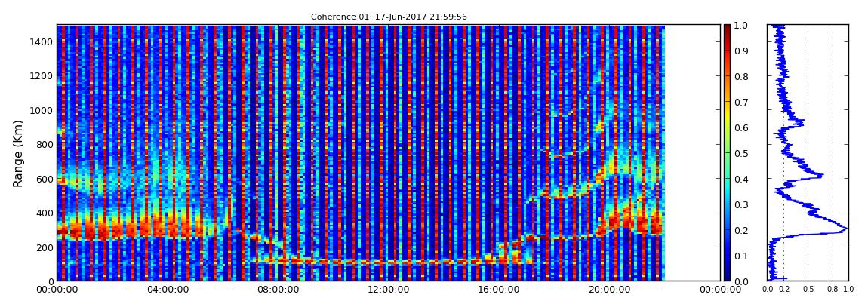Click the plot title "Coherence 01: 17-Jun-2017 21:59:56"
This screenshot has width=868, height=307.
tap(389, 17)
